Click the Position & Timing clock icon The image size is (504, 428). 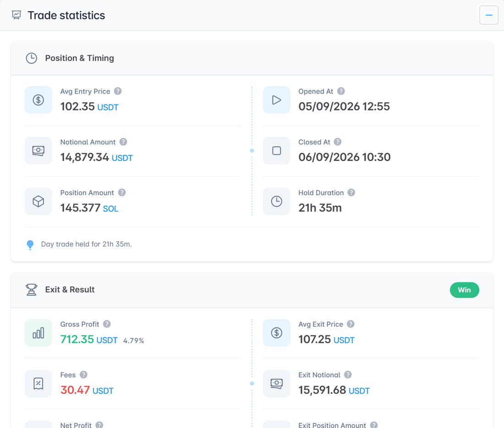click(x=32, y=58)
